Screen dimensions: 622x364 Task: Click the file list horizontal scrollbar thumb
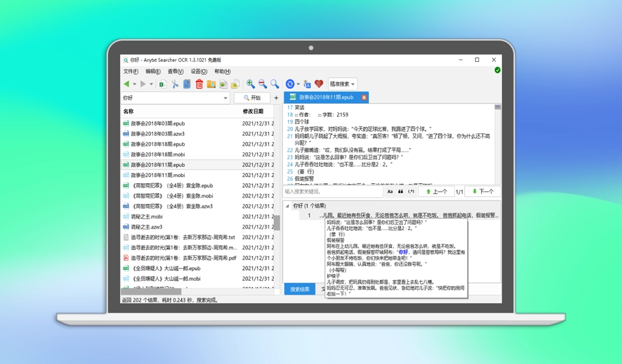(x=151, y=292)
